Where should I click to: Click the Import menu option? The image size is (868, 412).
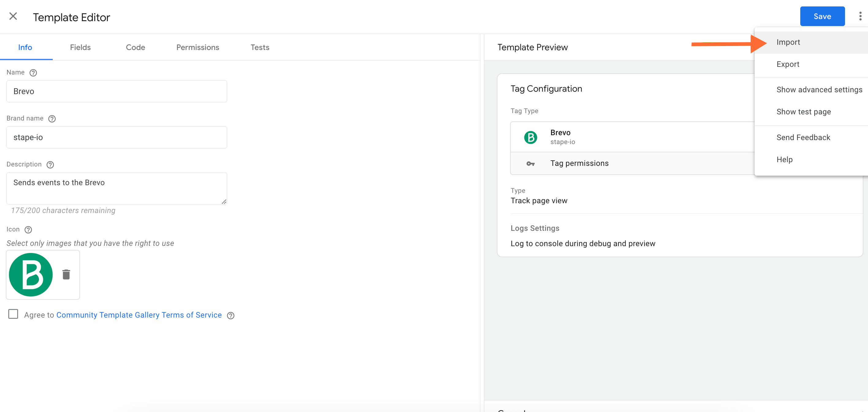pos(788,41)
